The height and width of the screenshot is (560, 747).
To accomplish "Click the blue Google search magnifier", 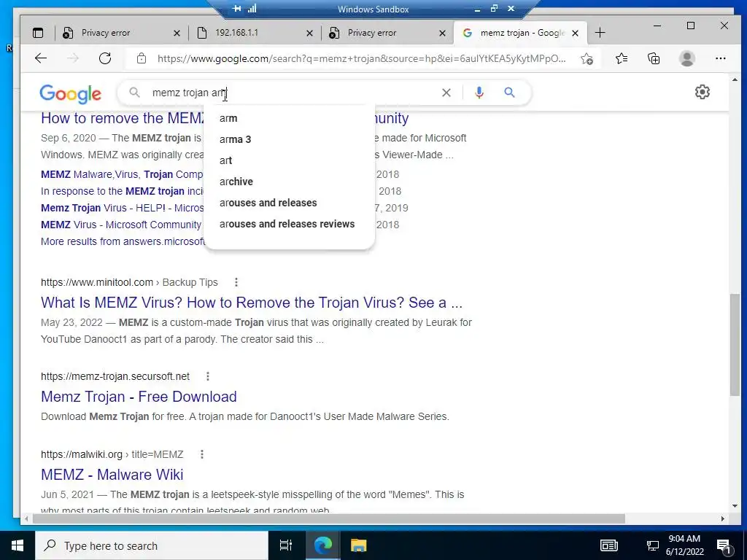I will 509,93.
